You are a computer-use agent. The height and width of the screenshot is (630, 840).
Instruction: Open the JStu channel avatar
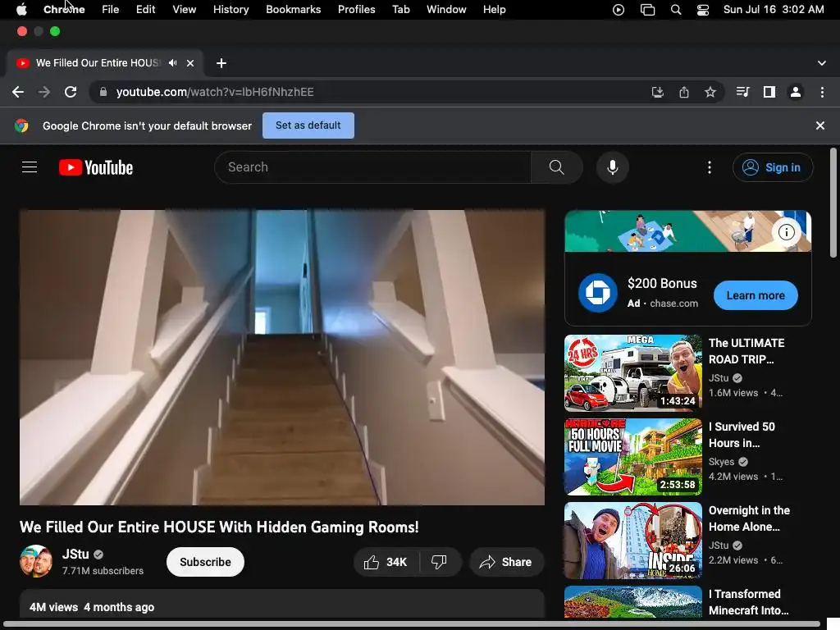click(36, 561)
